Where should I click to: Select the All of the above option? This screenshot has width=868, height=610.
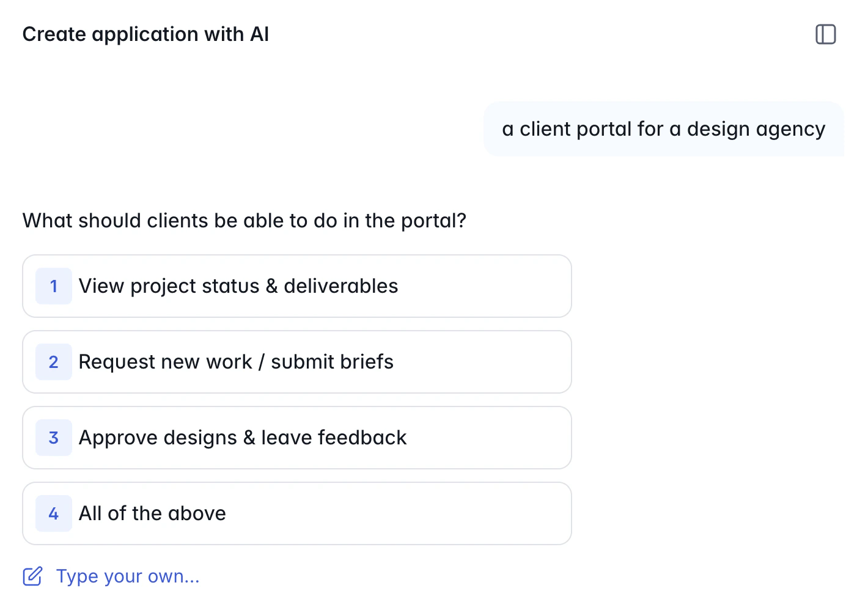(x=152, y=513)
